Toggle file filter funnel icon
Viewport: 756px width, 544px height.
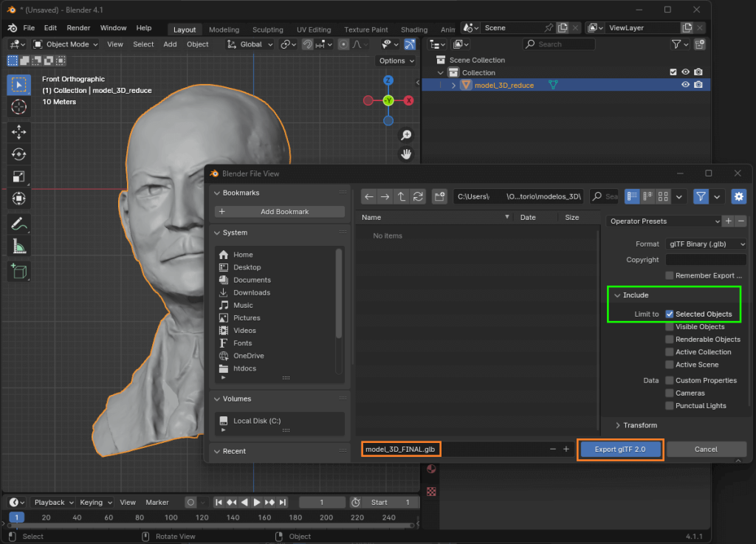(x=701, y=196)
